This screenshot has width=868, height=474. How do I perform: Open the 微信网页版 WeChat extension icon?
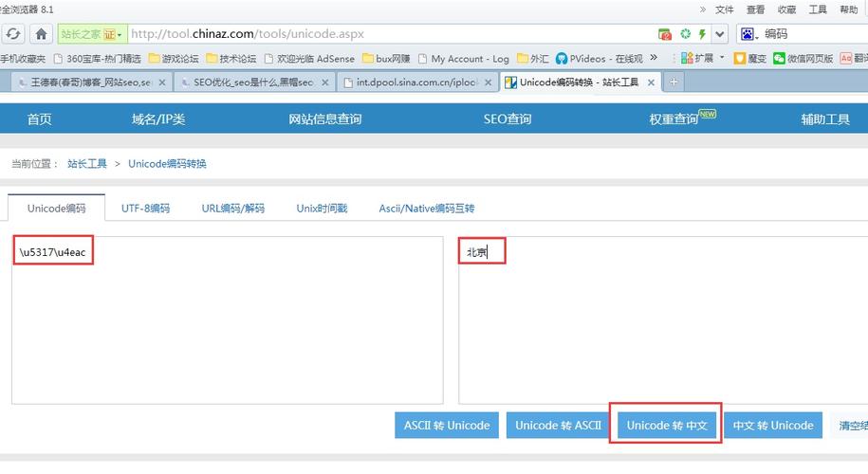[x=780, y=58]
